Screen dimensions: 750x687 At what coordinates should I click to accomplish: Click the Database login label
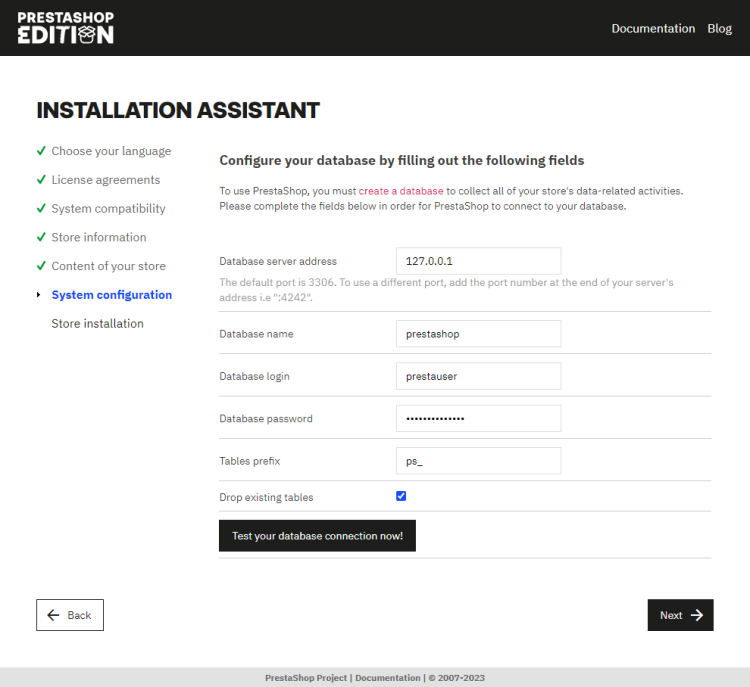(254, 377)
